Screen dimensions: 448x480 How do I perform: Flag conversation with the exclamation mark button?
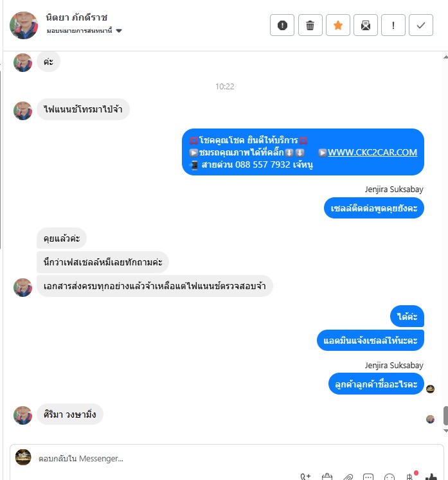coord(393,25)
